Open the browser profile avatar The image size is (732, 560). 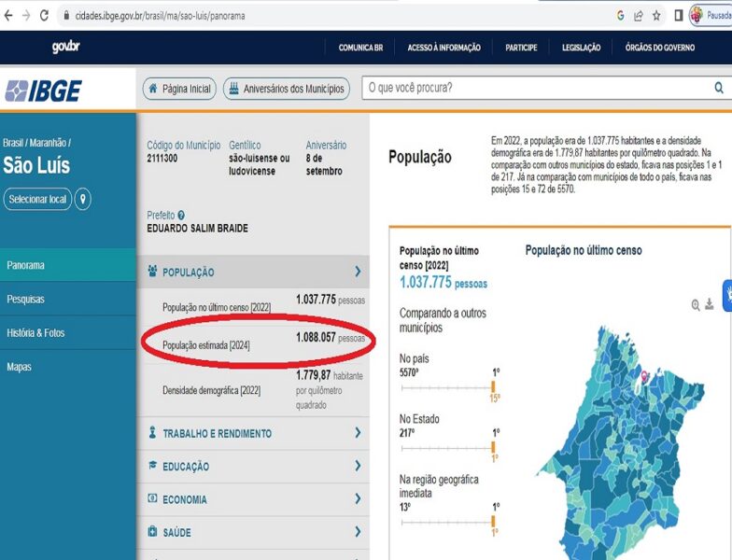(697, 15)
